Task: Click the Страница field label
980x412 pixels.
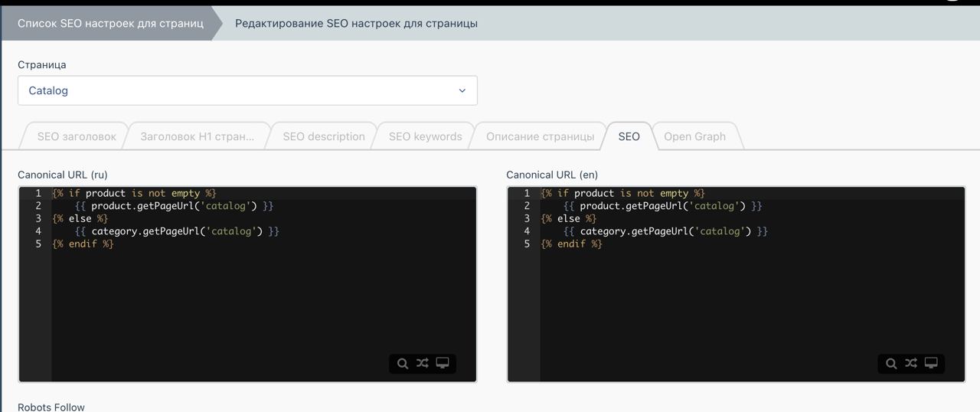Action: tap(42, 65)
